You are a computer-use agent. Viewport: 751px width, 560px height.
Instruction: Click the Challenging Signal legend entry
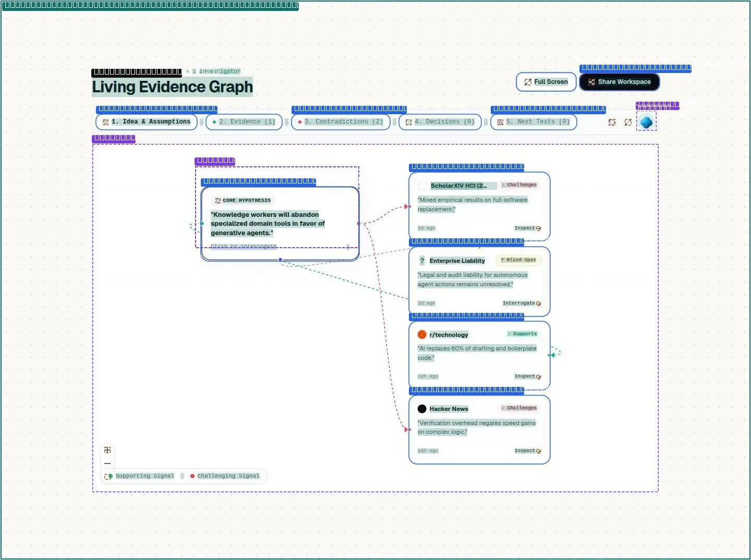[x=225, y=476]
